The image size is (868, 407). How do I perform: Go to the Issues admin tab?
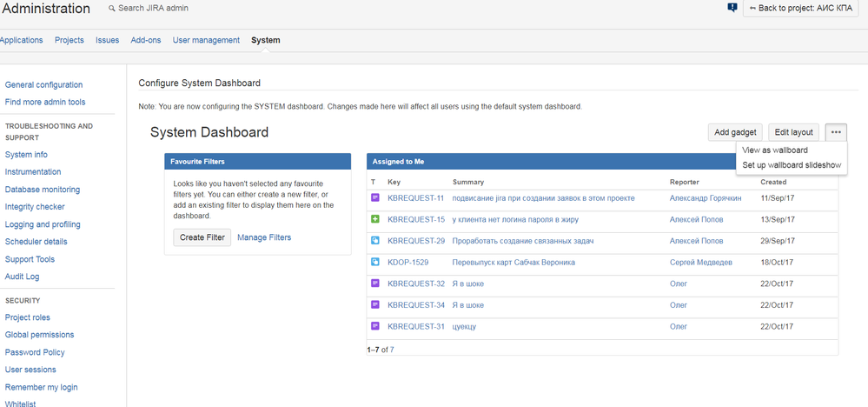pyautogui.click(x=108, y=40)
